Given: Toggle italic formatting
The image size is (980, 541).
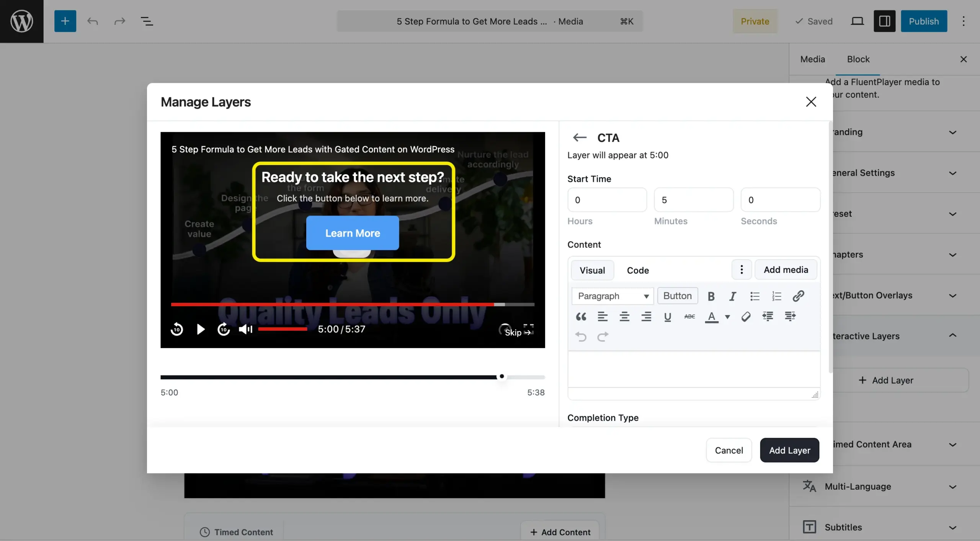Looking at the screenshot, I should (x=732, y=296).
